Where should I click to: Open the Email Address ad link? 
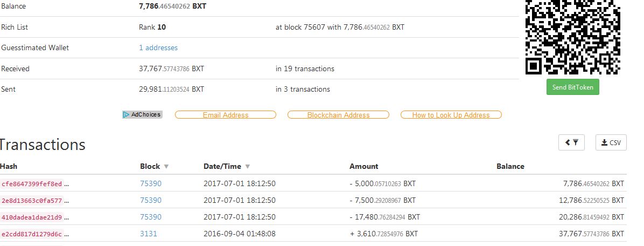pos(226,115)
